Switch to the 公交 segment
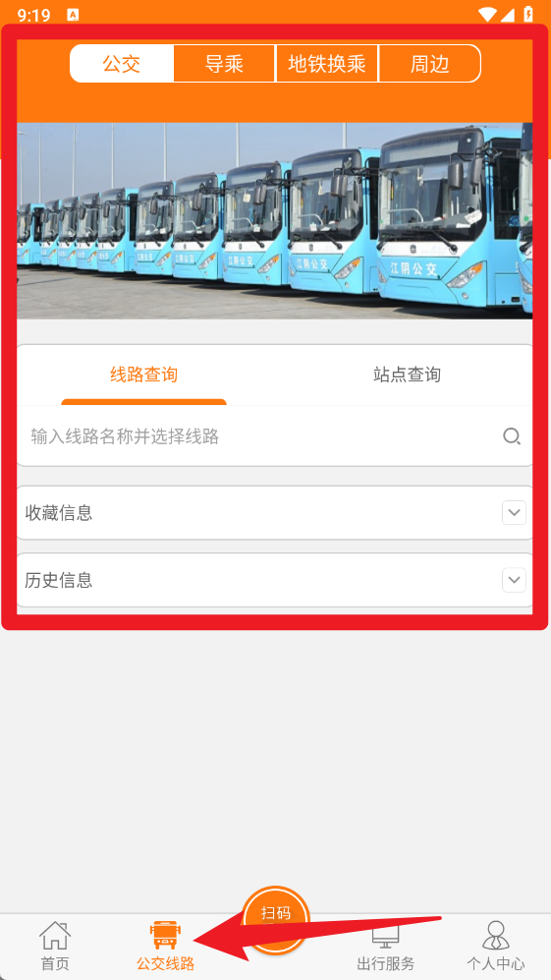 pyautogui.click(x=122, y=63)
